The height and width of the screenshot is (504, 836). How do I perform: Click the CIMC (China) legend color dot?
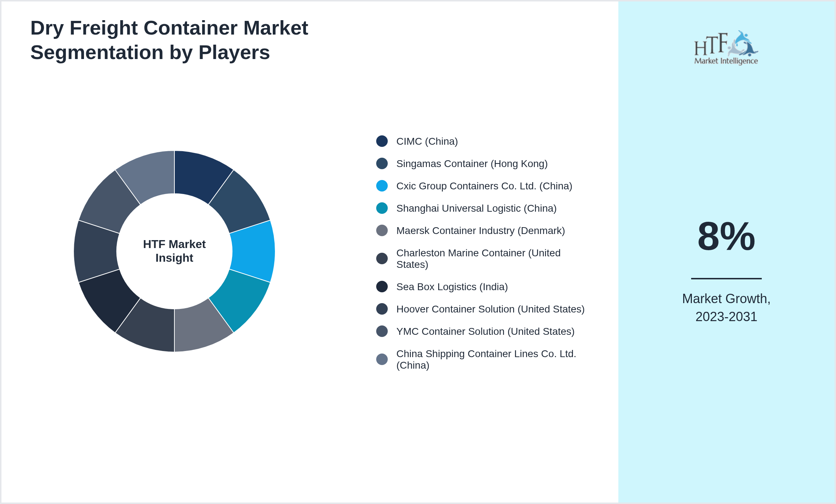click(x=382, y=141)
